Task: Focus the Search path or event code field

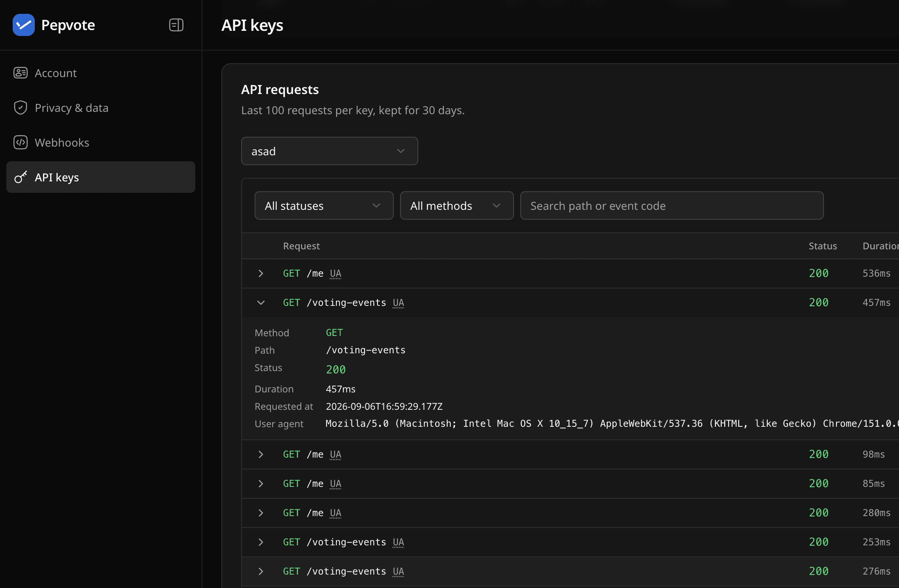Action: pos(672,205)
